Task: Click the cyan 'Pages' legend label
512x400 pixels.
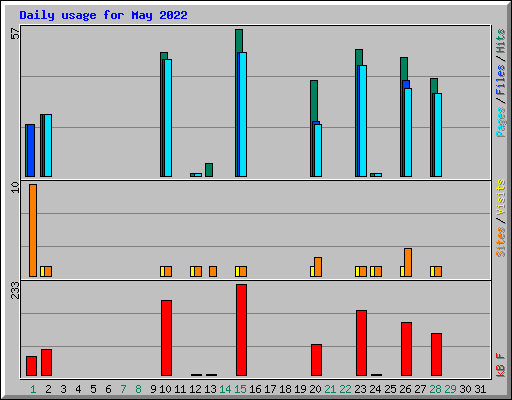Action: click(501, 122)
